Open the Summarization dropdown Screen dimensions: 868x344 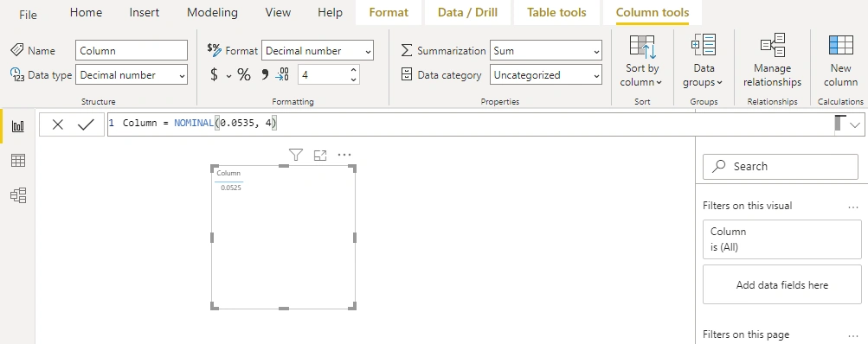tap(546, 50)
